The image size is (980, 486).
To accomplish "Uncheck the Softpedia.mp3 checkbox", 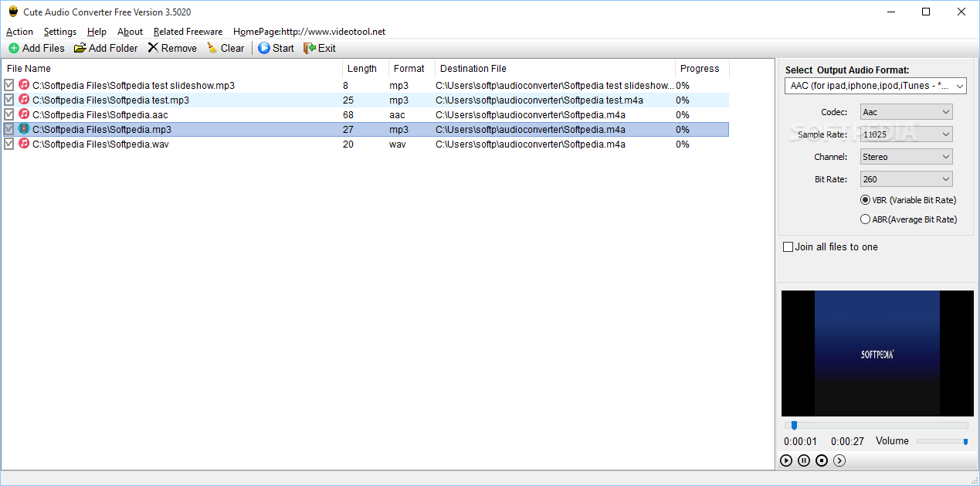I will (x=9, y=129).
